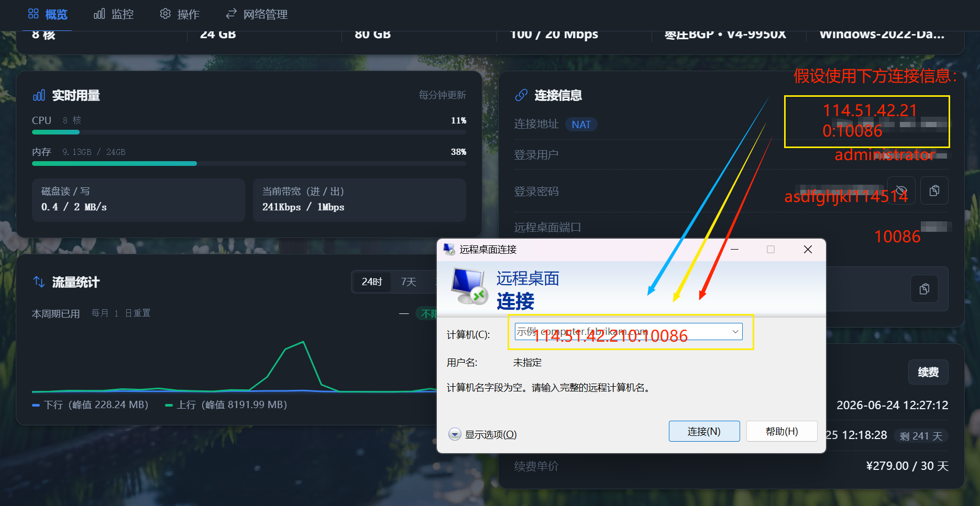
Task: Click the 操作 gear icon
Action: 166,14
